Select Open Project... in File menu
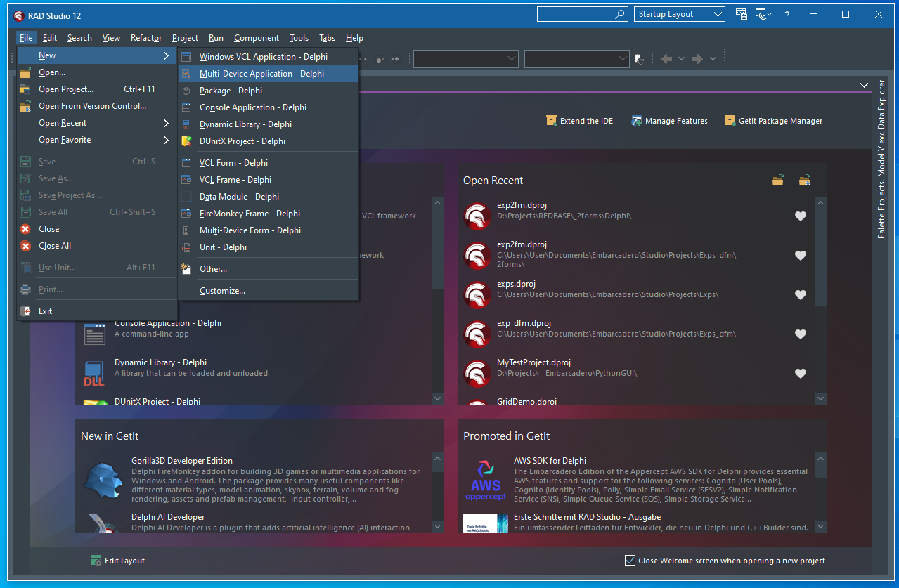 tap(97, 89)
